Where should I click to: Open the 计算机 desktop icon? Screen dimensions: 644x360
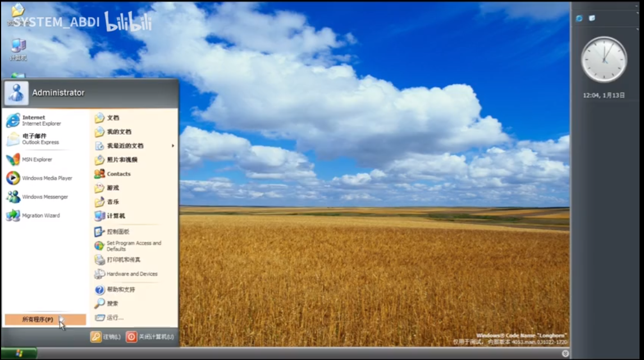pyautogui.click(x=18, y=49)
